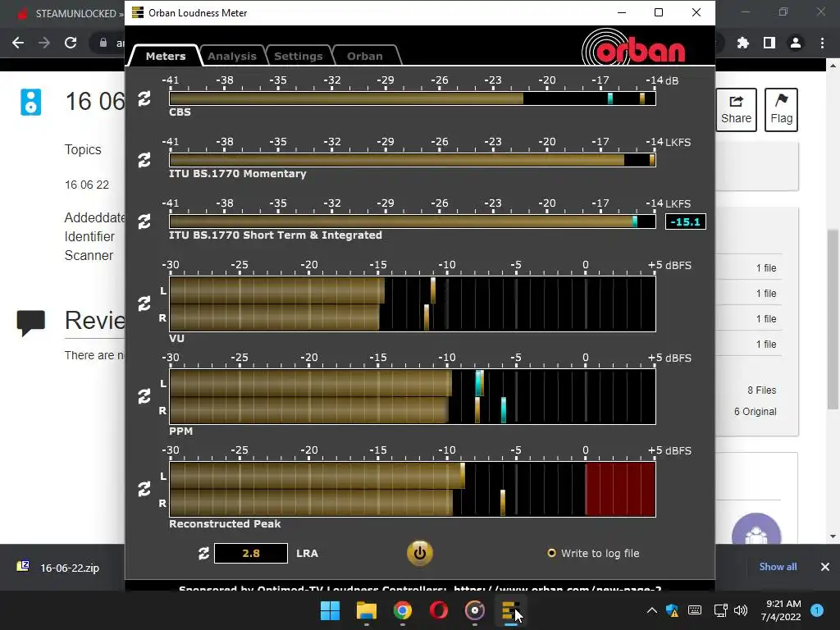Open the touch keyboard tray icon
The height and width of the screenshot is (630, 840).
[695, 610]
